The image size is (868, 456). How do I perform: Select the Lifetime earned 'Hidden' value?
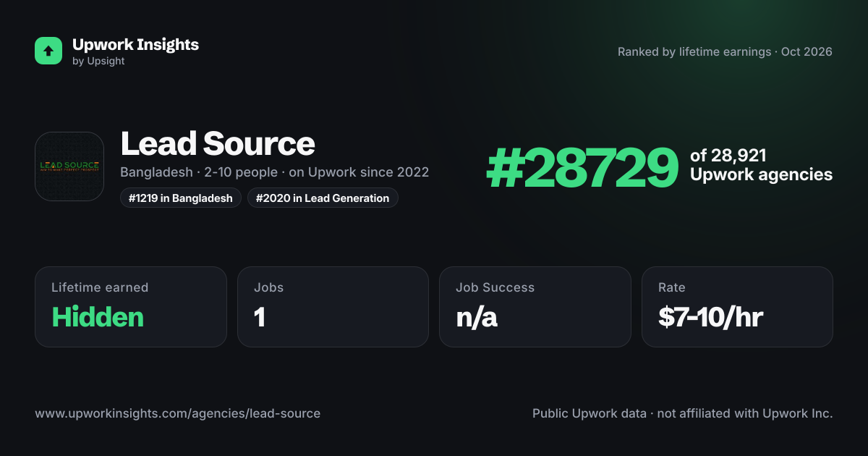(98, 317)
